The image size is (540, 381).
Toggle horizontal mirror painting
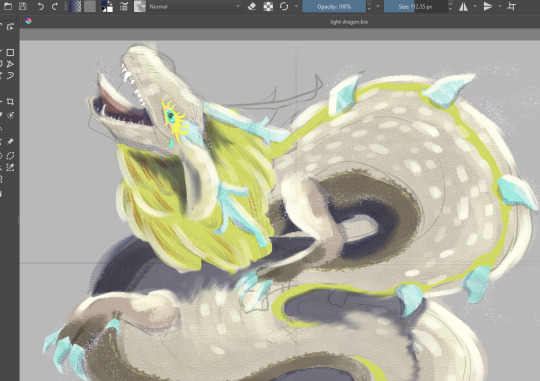coord(464,6)
